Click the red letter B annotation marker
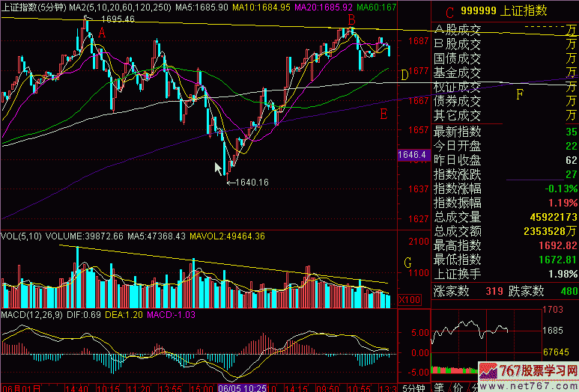This screenshot has height=392, width=579. coord(351,19)
